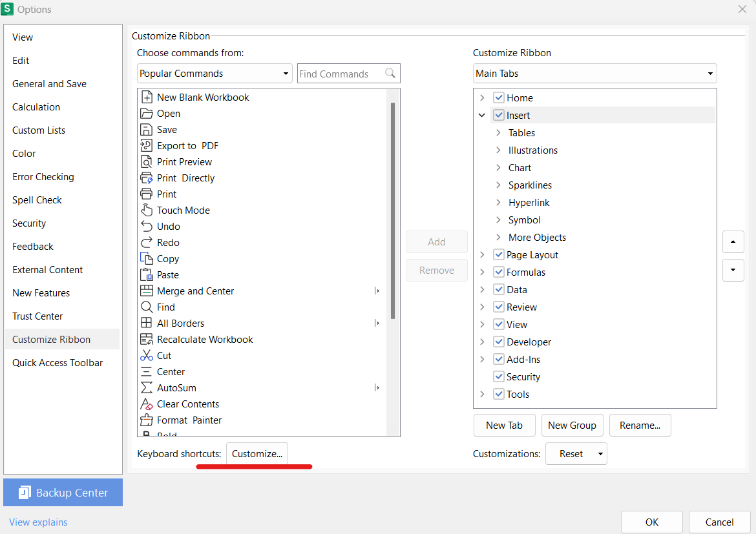Customize keyboard shortcuts
This screenshot has width=756, height=534.
pos(257,454)
